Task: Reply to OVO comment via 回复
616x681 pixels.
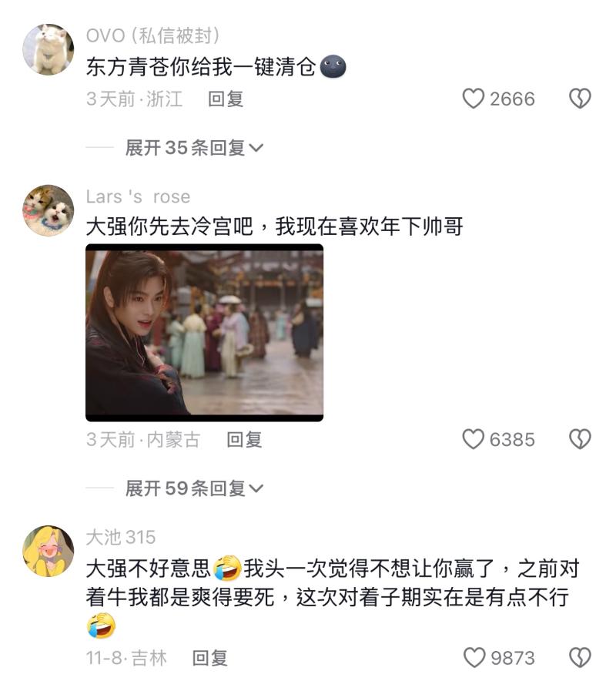Action: pyautogui.click(x=226, y=99)
